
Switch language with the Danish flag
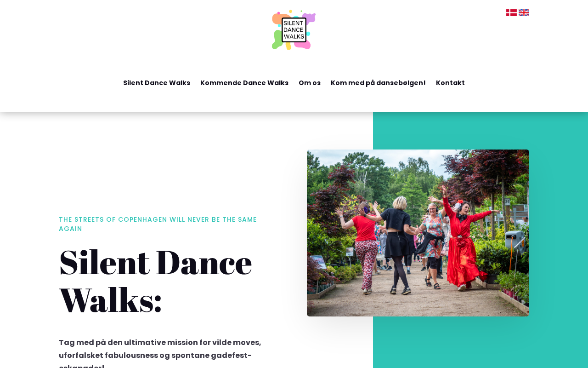[511, 12]
